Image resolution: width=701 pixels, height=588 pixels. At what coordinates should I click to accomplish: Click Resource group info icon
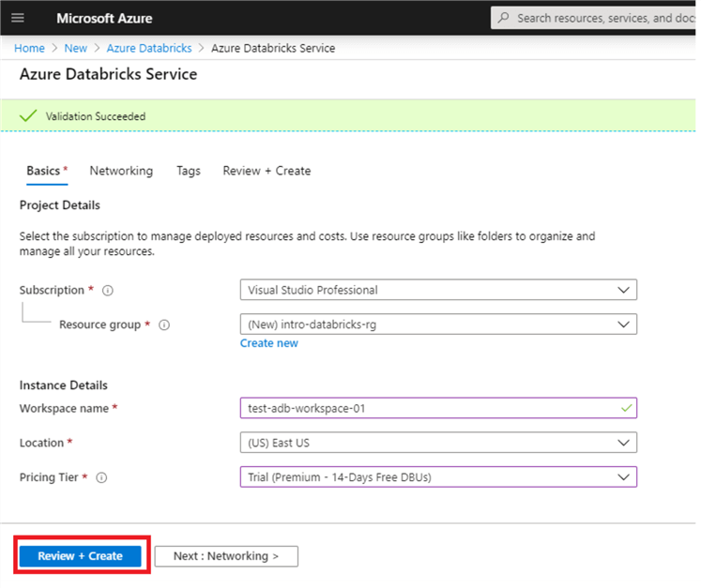pyautogui.click(x=164, y=324)
